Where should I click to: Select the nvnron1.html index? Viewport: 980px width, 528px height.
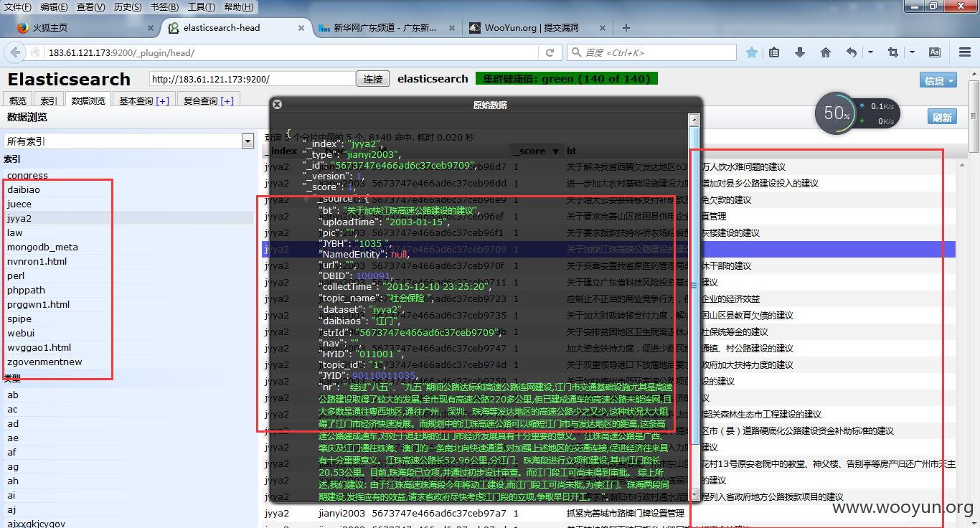pos(129,261)
